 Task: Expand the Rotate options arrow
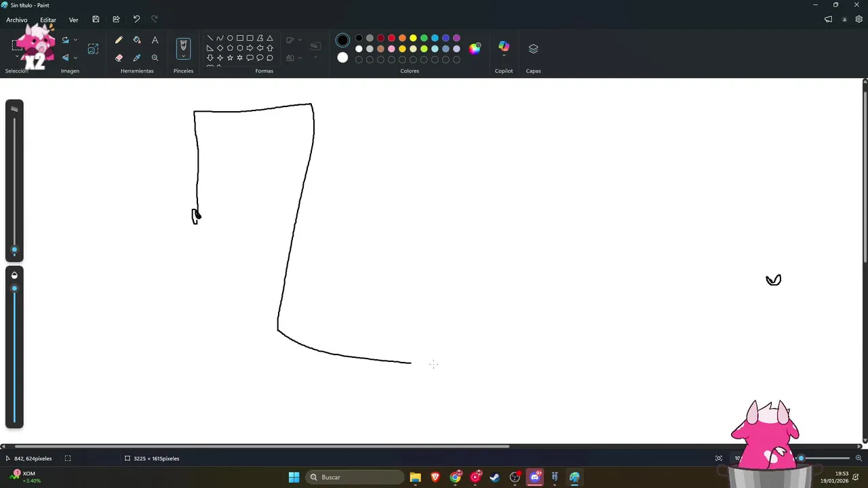tap(75, 40)
